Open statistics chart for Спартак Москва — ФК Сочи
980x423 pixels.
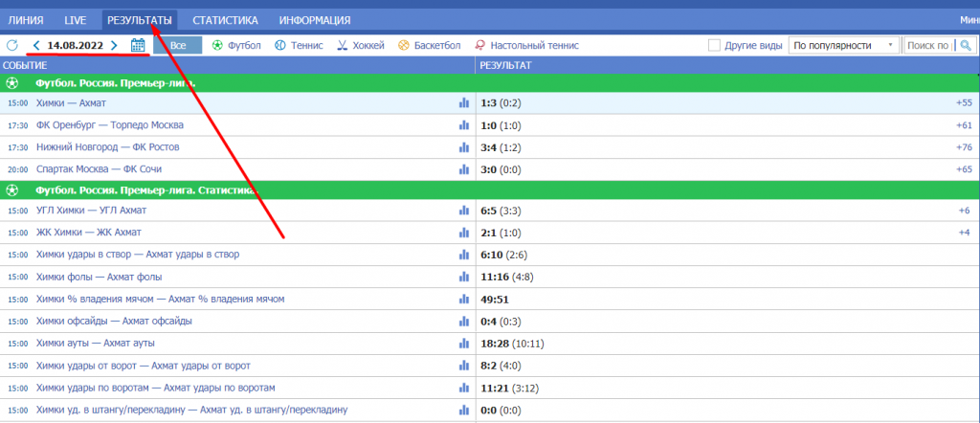click(464, 169)
